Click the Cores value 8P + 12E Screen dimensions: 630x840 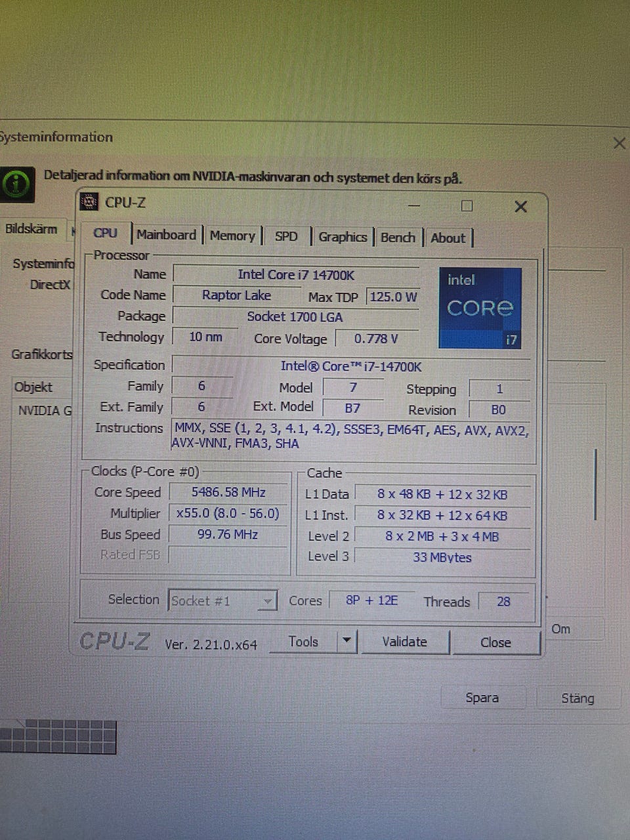pyautogui.click(x=371, y=600)
